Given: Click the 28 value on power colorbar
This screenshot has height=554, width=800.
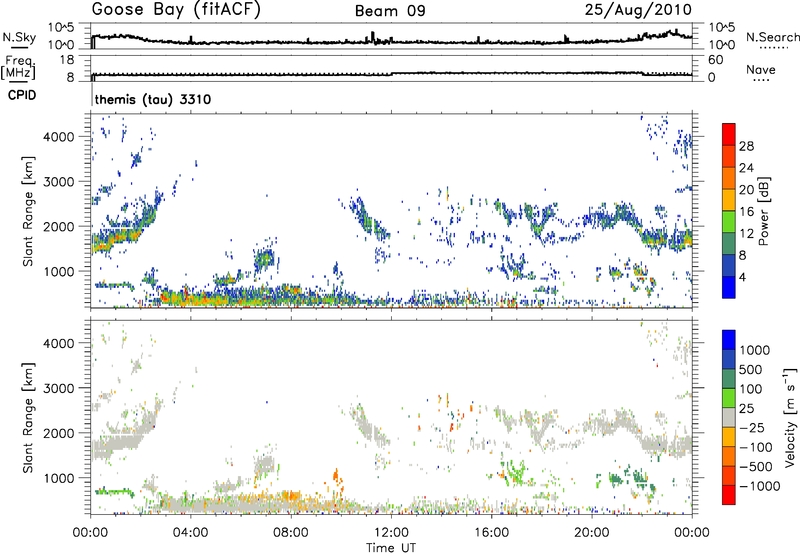Looking at the screenshot, I should point(746,146).
